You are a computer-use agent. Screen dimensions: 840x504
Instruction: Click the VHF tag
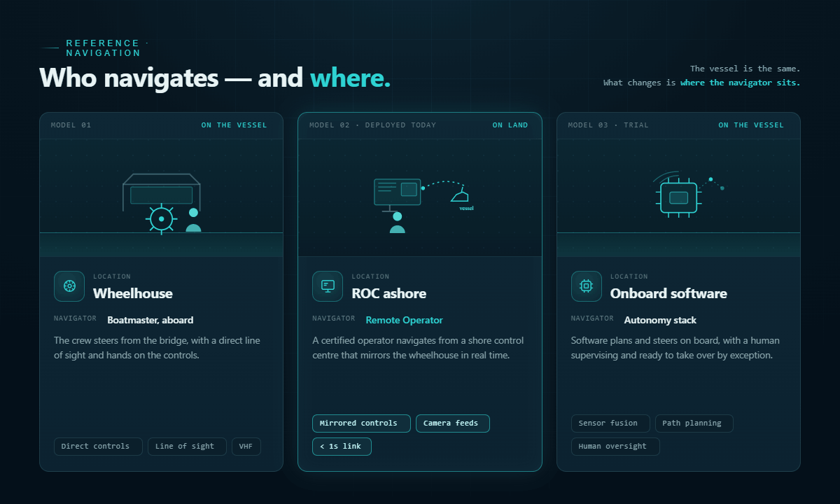pos(246,447)
